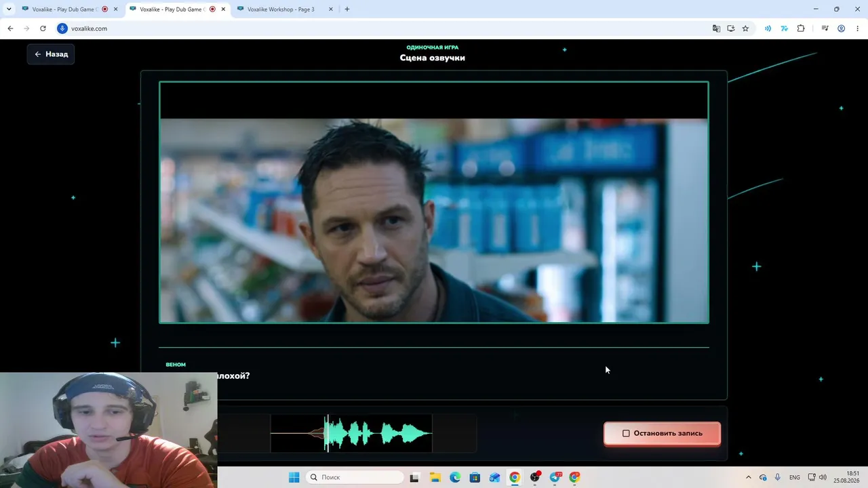Viewport: 868px width, 488px height.
Task: Open File Explorer from the taskbar
Action: pyautogui.click(x=435, y=477)
